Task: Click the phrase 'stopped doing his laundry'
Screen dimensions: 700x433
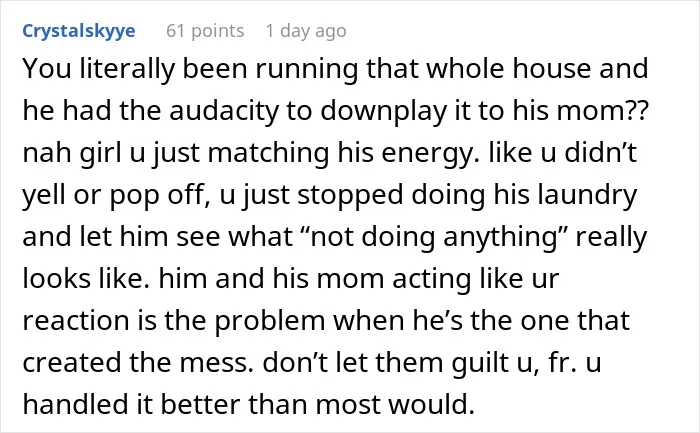Action: click(467, 195)
